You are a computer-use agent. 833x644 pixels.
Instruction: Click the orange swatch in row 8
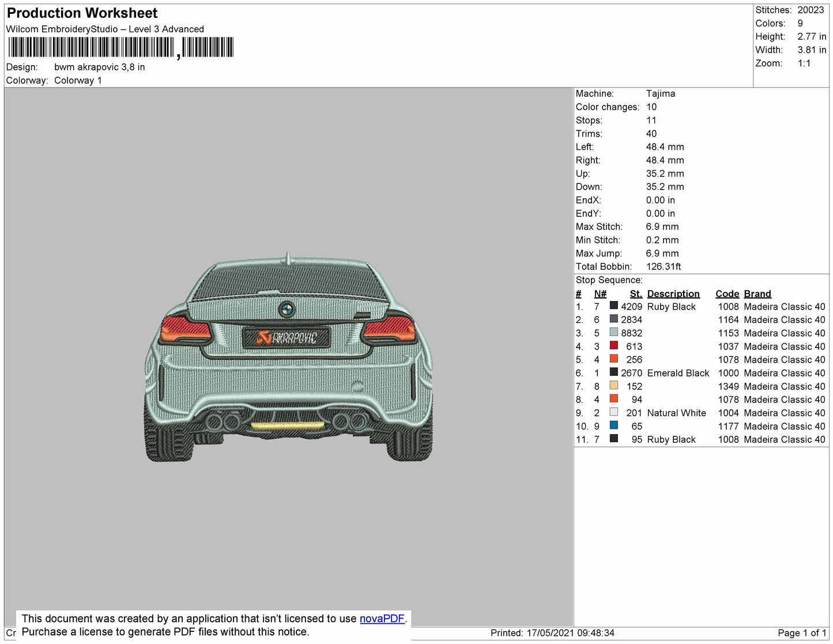[x=614, y=398]
